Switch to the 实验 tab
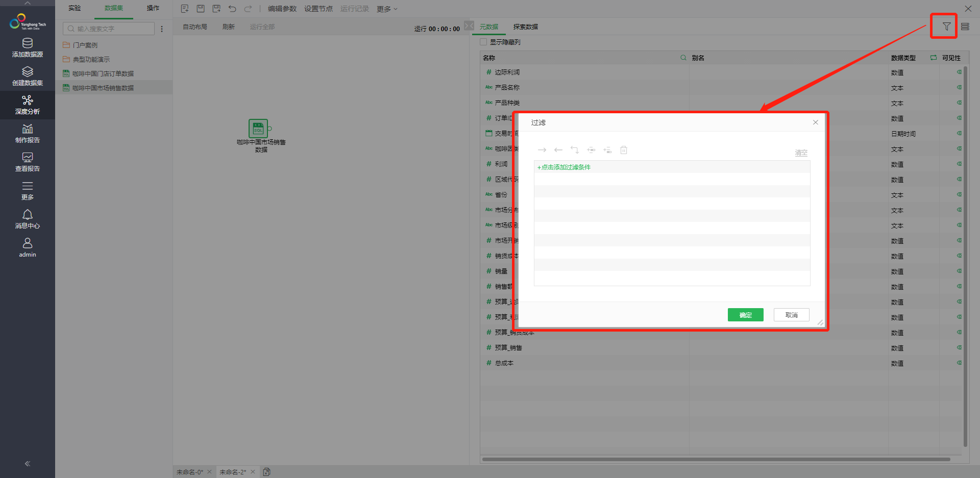This screenshot has height=478, width=980. click(75, 8)
